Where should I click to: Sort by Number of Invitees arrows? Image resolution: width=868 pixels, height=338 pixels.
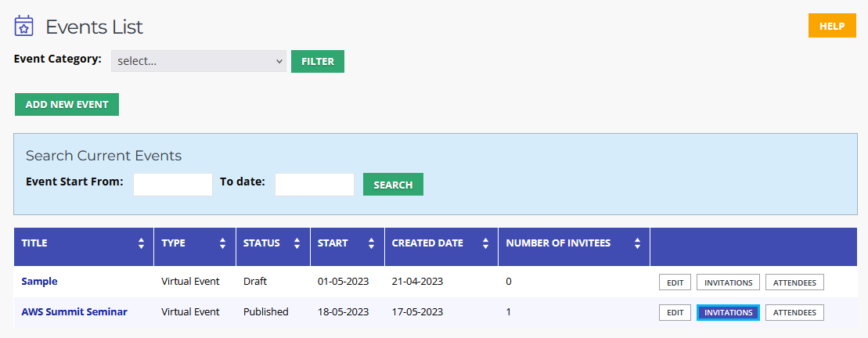pyautogui.click(x=637, y=243)
